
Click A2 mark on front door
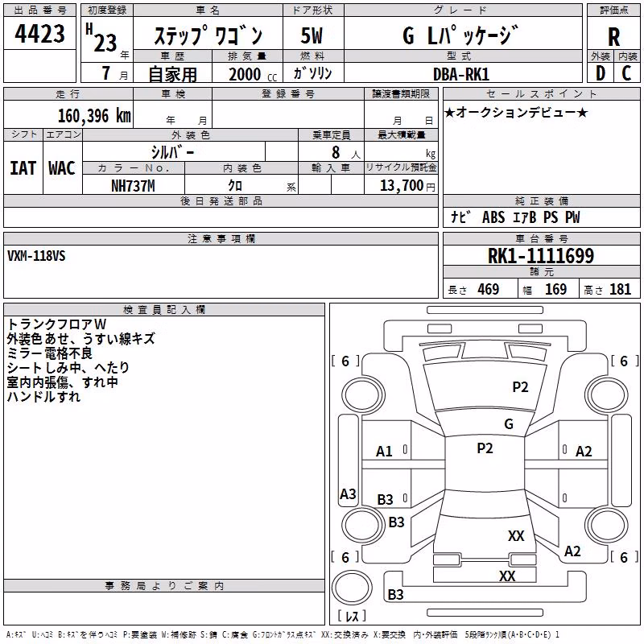(x=584, y=452)
